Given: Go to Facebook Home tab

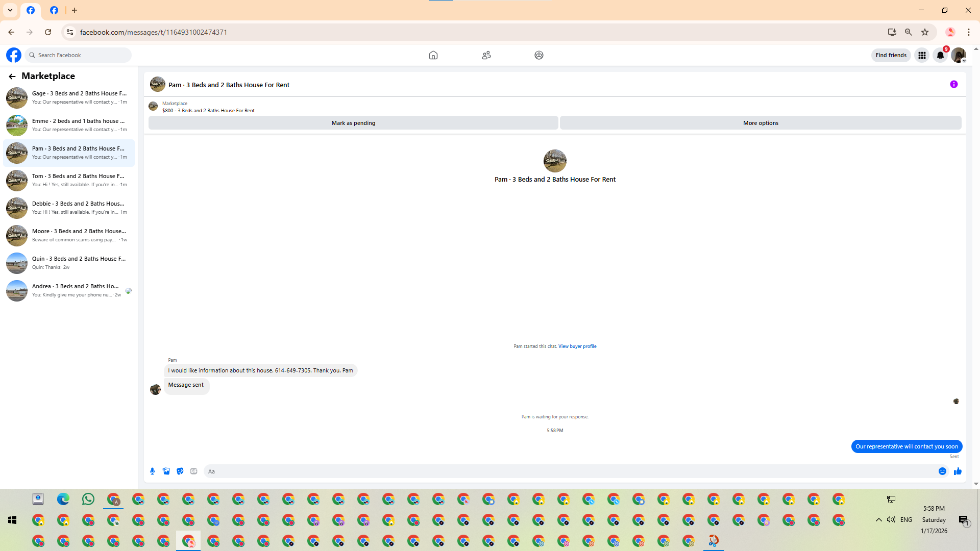Looking at the screenshot, I should click(x=433, y=55).
